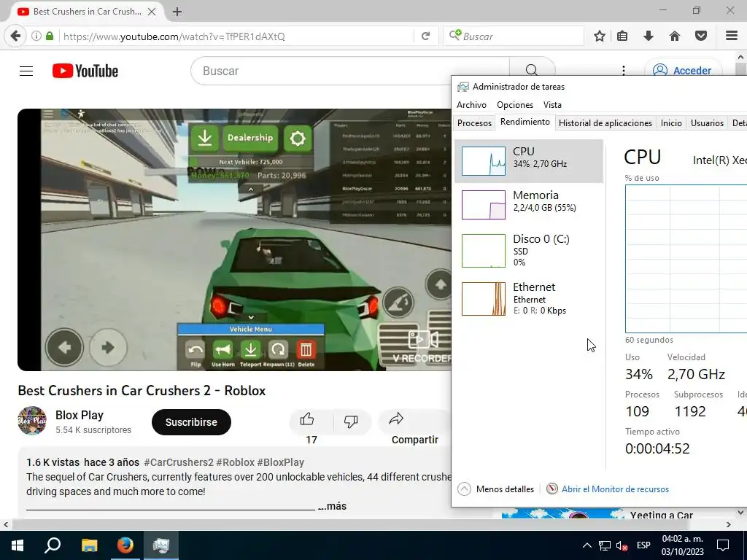Select the Ethernet performance item
The height and width of the screenshot is (560, 747).
pyautogui.click(x=529, y=298)
